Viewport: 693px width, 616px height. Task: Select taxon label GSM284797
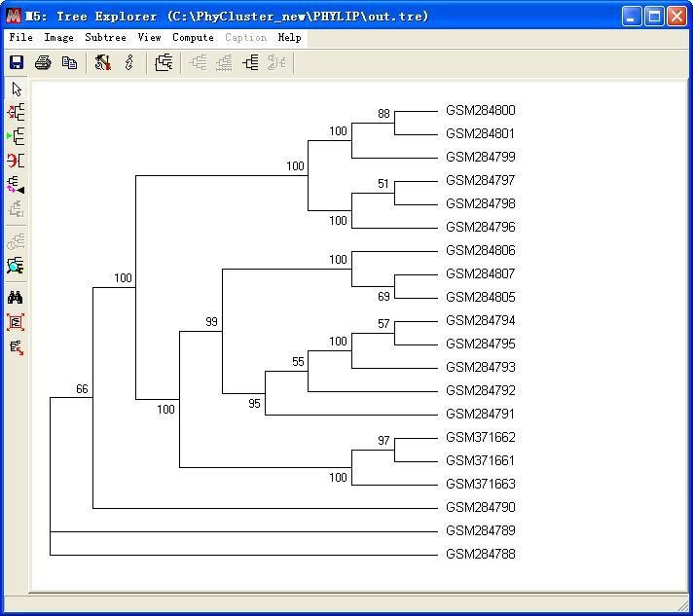tap(480, 180)
